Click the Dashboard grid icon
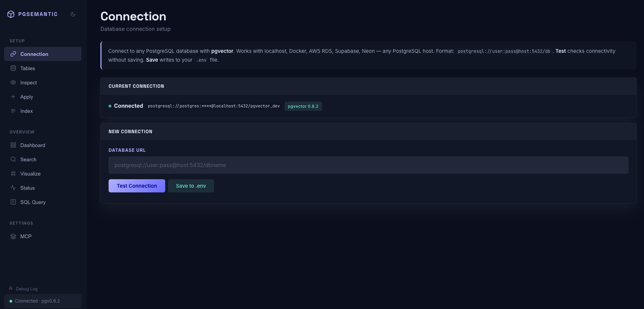Image resolution: width=644 pixels, height=309 pixels. tap(13, 145)
